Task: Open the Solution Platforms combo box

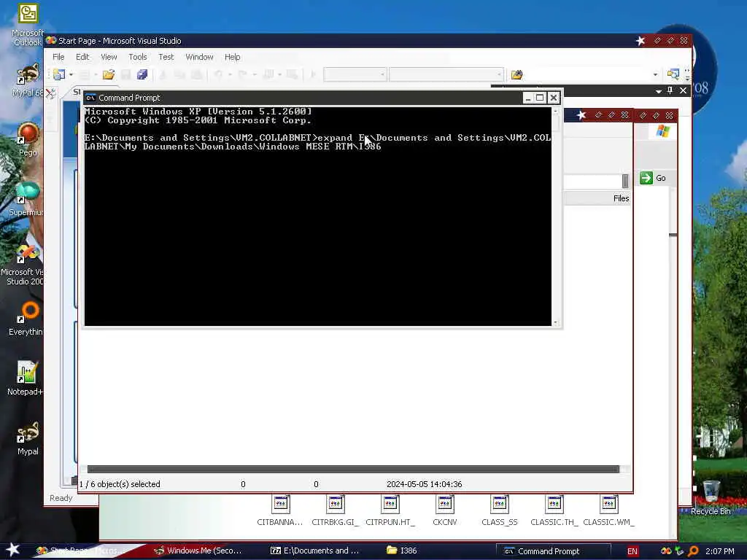Action: (446, 74)
